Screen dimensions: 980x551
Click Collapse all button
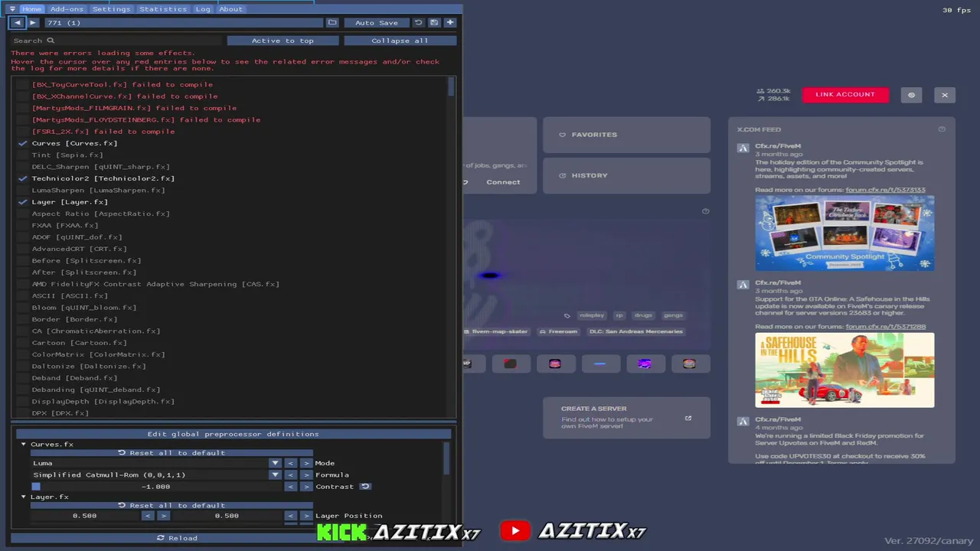pos(400,41)
